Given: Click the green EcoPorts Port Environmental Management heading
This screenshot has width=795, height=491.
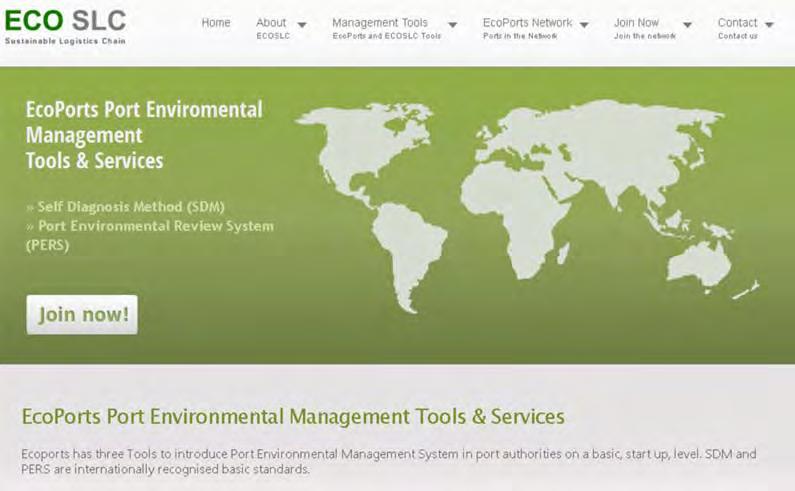Looking at the screenshot, I should point(293,416).
